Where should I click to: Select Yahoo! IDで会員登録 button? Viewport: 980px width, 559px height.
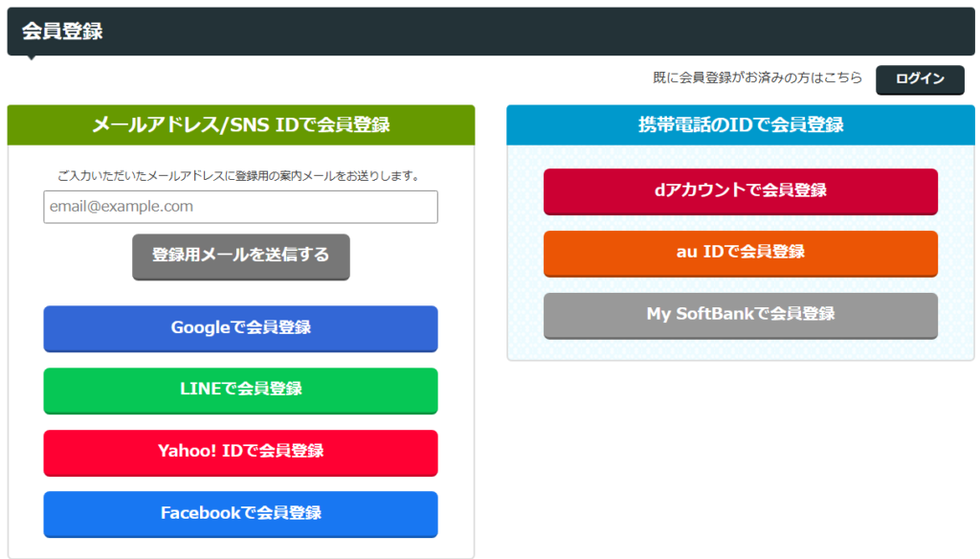click(x=240, y=452)
